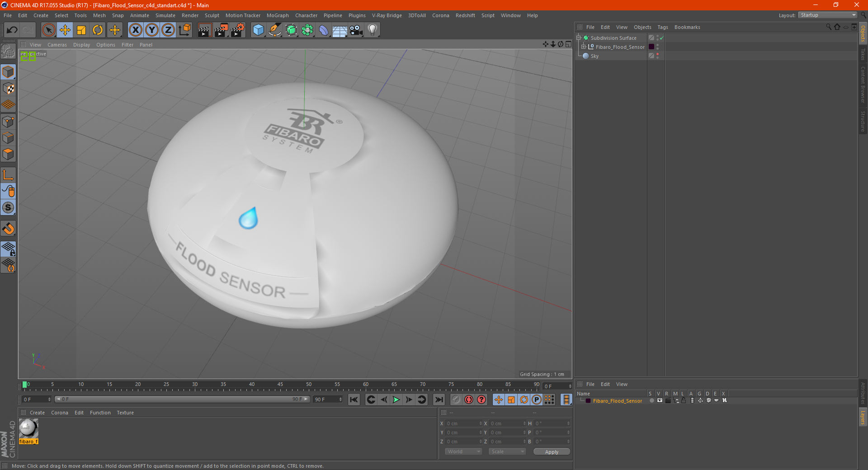Collapse the Subdivision Surface hierarchy
The height and width of the screenshot is (470, 868).
pyautogui.click(x=578, y=38)
